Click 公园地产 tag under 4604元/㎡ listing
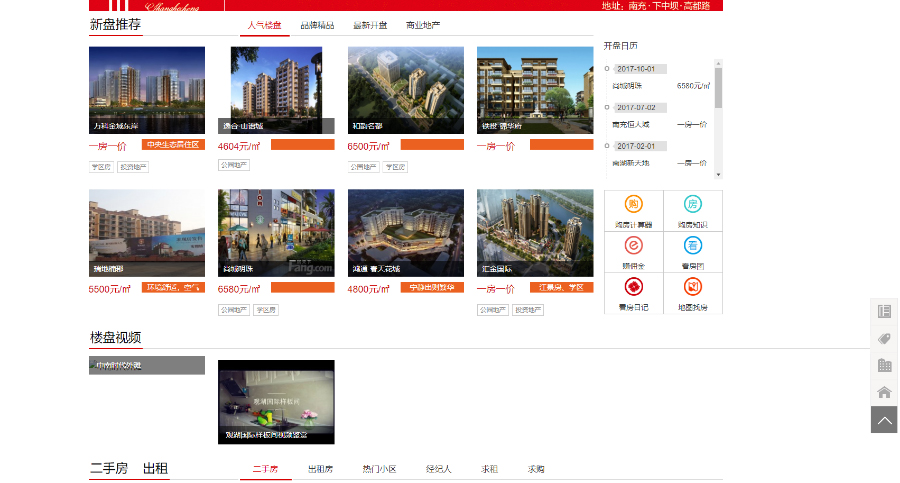900x483 pixels. coord(234,165)
